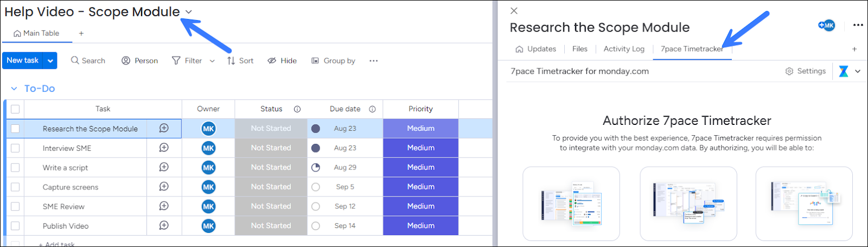Screen dimensions: 868x247
Task: Switch to the Files tab
Action: point(580,49)
